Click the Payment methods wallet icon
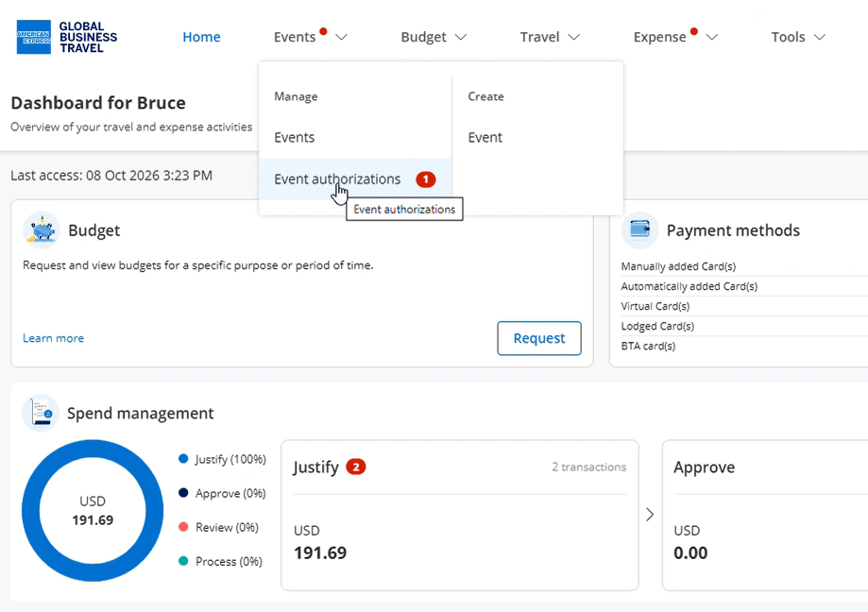The width and height of the screenshot is (868, 612). point(640,230)
